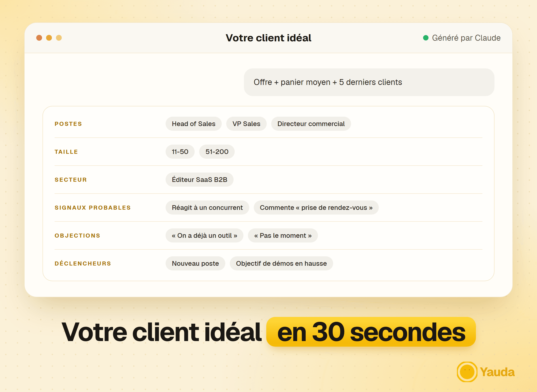Select the VP Sales chip
Screen dimensions: 537x392
(246, 124)
